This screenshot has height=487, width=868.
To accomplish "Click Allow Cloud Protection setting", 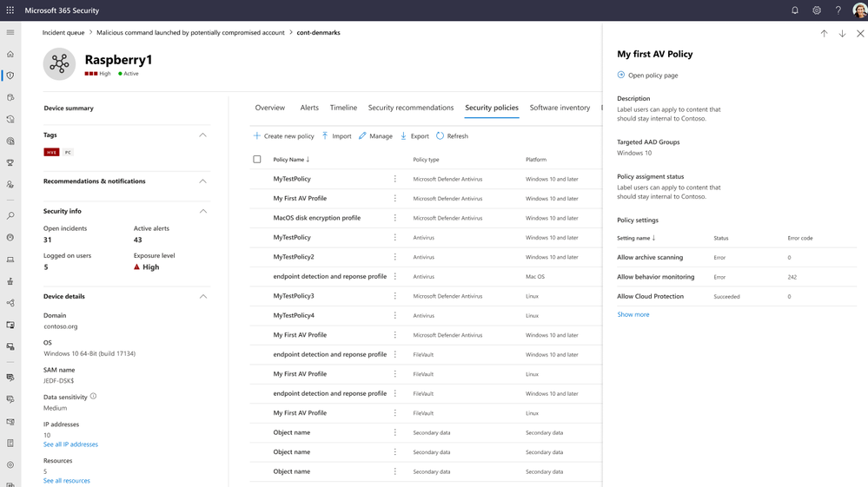I will coord(650,296).
